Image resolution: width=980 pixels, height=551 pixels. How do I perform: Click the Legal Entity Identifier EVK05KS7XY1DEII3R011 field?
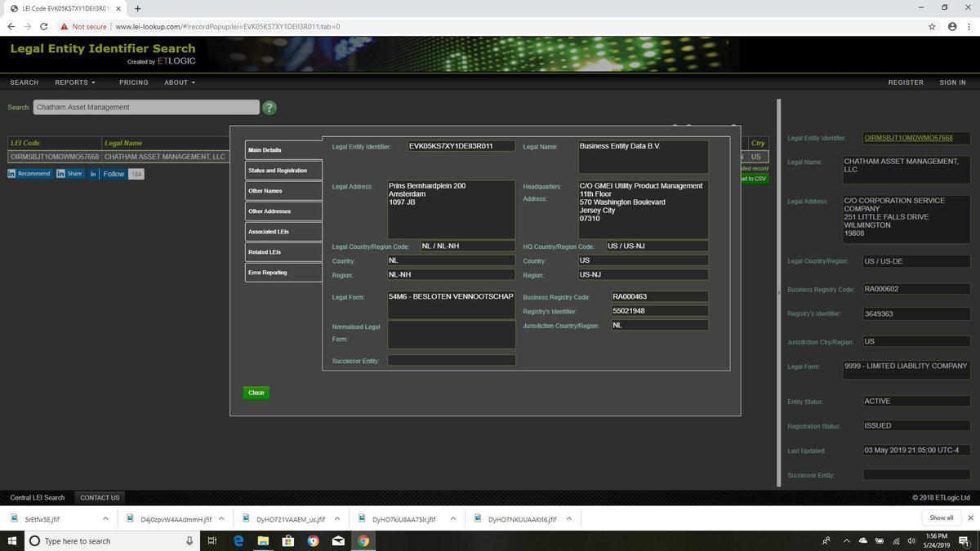(x=461, y=146)
